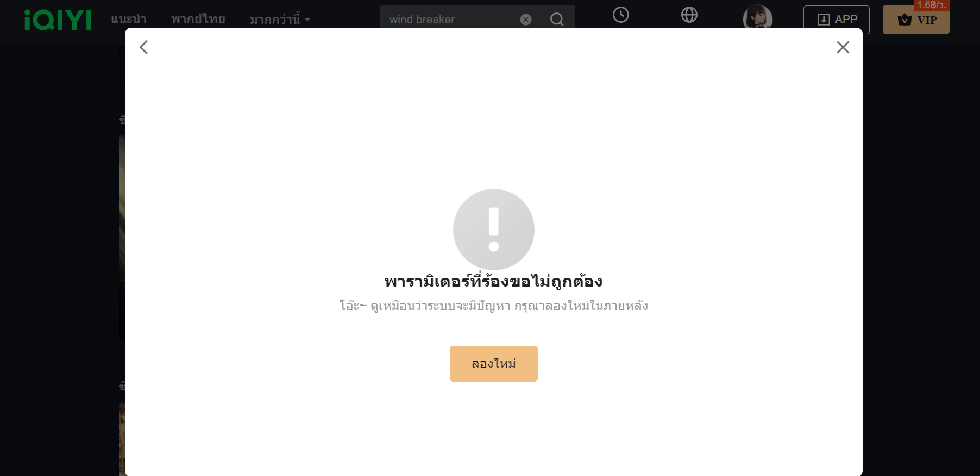Open the พากย์ไทย navigation tab
Screen dimensions: 980x476
pyautogui.click(x=198, y=20)
